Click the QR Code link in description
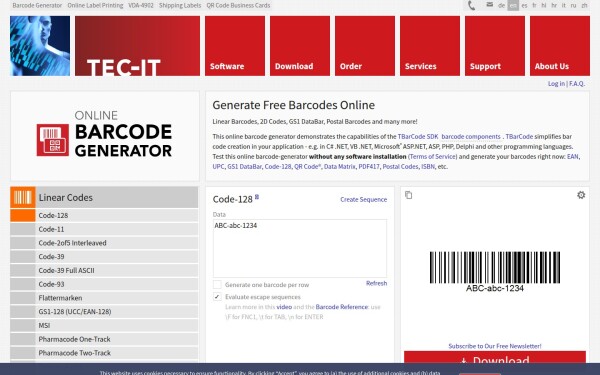This screenshot has width=600, height=375. tap(307, 166)
